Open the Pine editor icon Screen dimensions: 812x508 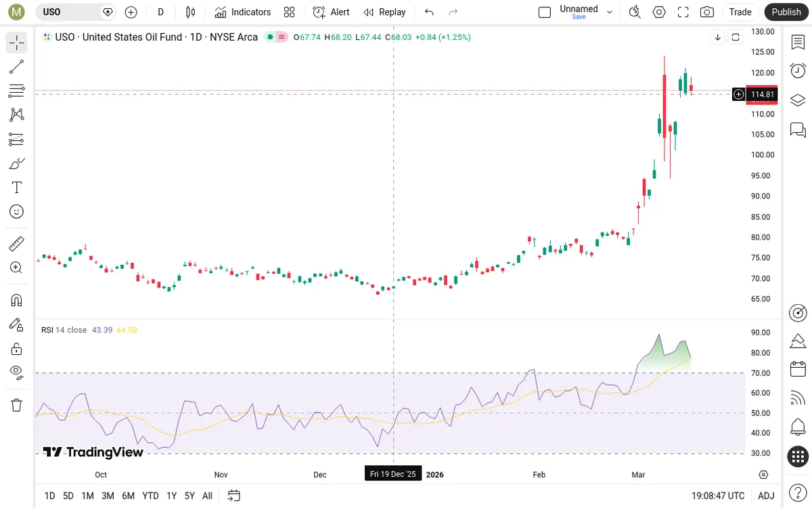click(798, 340)
